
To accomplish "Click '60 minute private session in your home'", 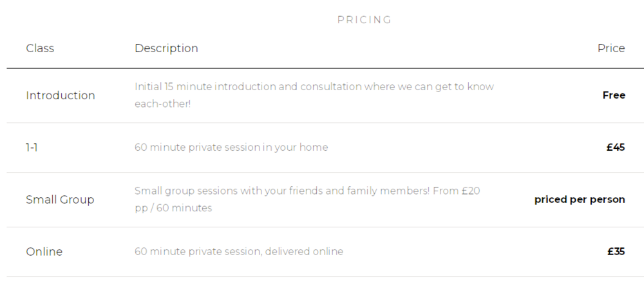I will 231,148.
